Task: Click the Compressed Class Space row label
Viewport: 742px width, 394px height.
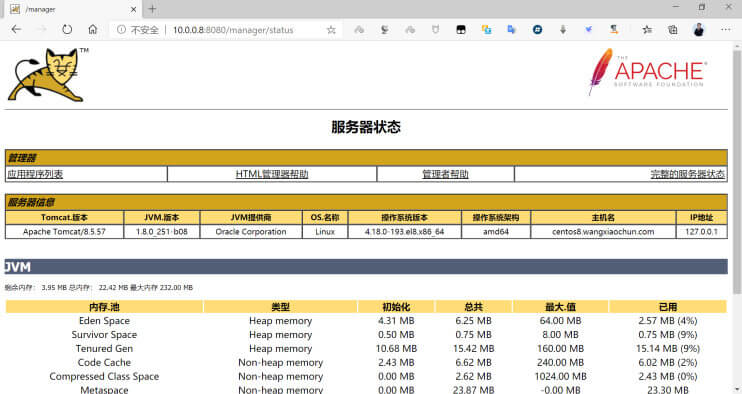Action: pyautogui.click(x=104, y=376)
